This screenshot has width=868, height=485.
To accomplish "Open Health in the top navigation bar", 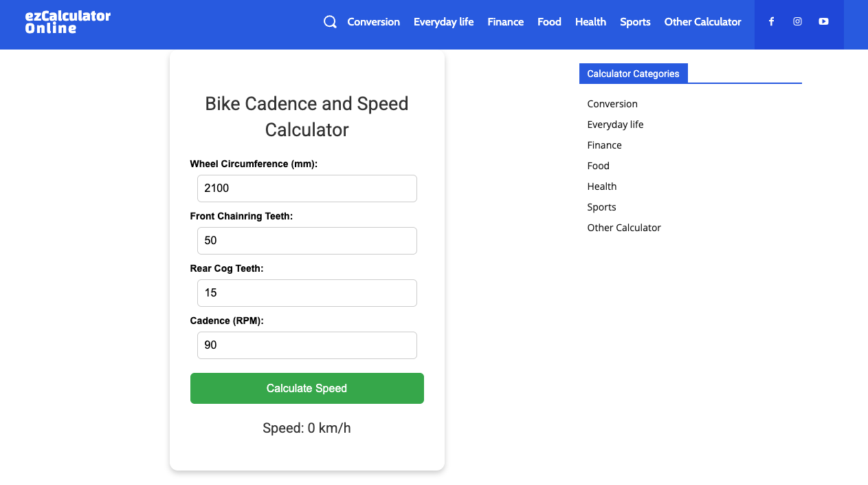I will click(590, 22).
